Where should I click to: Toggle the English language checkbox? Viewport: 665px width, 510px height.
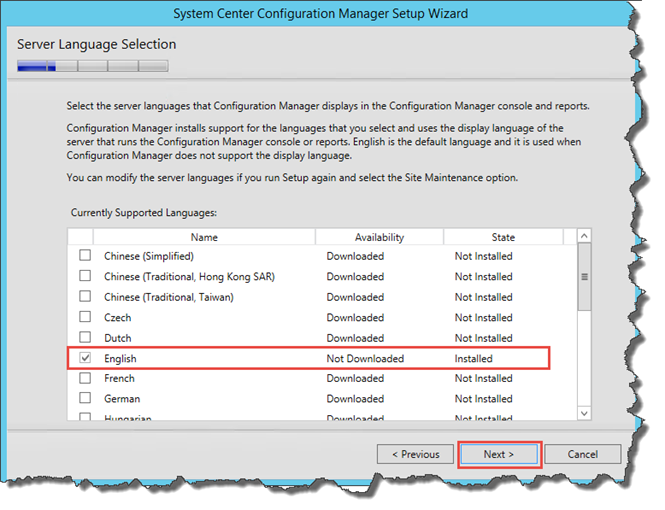(x=85, y=358)
